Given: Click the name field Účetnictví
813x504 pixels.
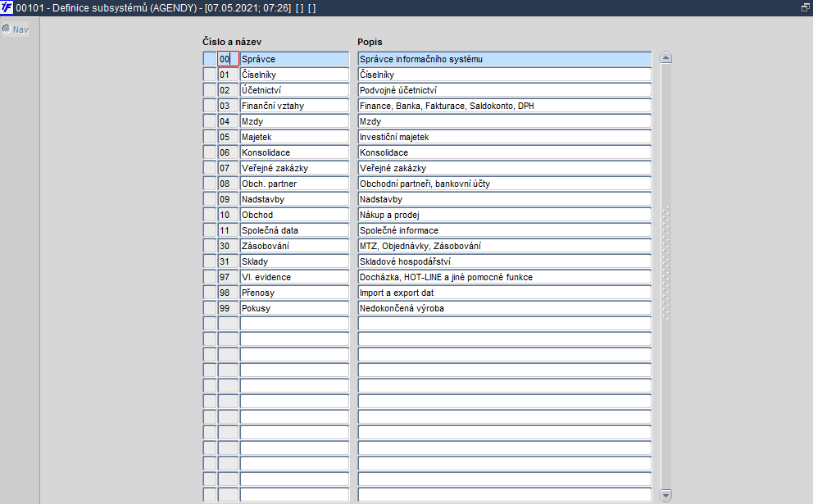Looking at the screenshot, I should pyautogui.click(x=294, y=89).
